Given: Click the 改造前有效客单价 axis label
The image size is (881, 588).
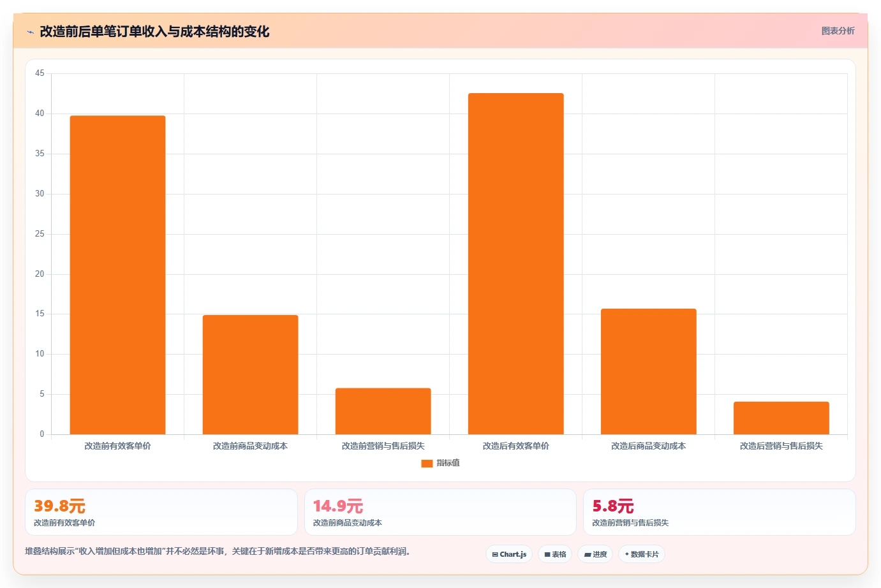Looking at the screenshot, I should [117, 446].
